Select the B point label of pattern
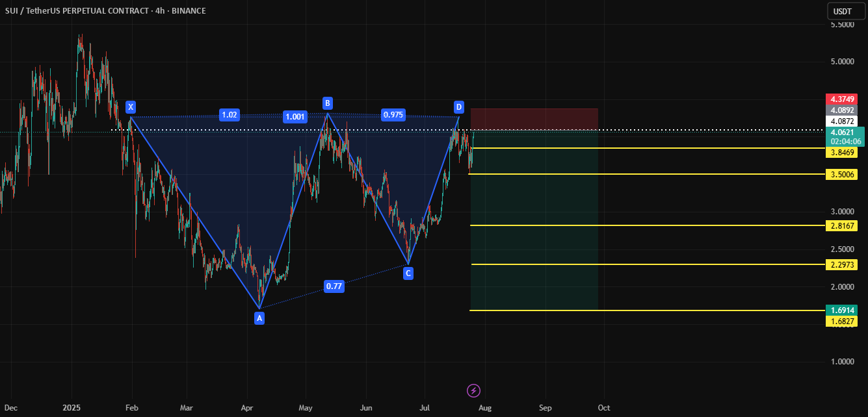 point(328,103)
